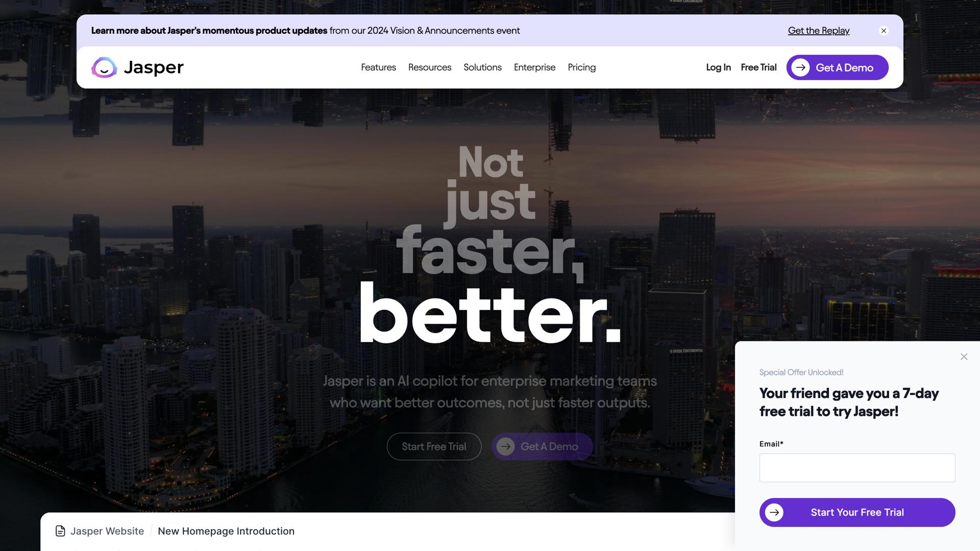Focus the Email input field

coord(857,468)
